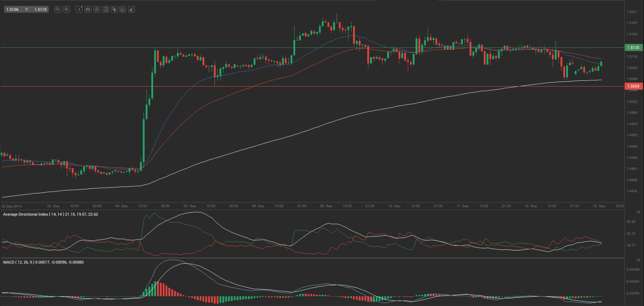Close the Average Directional Index panel
Screen dimensions: 644x306
[x=638, y=212]
